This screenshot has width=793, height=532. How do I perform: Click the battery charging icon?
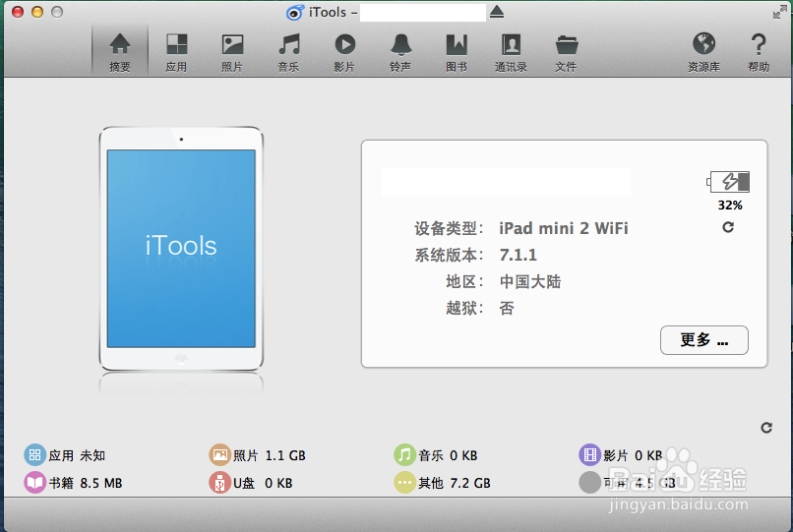point(728,182)
